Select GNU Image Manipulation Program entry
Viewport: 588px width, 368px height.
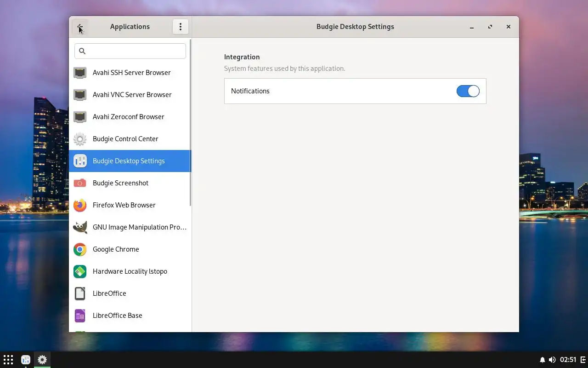130,227
